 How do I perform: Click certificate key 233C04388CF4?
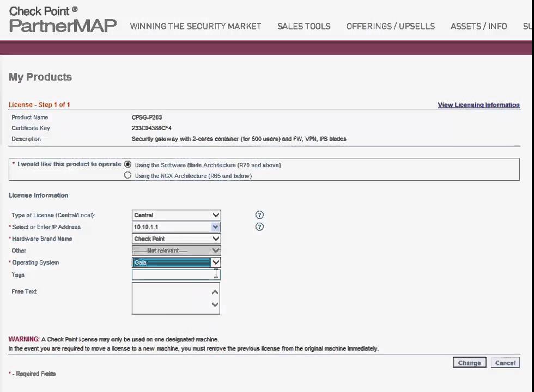(x=151, y=128)
